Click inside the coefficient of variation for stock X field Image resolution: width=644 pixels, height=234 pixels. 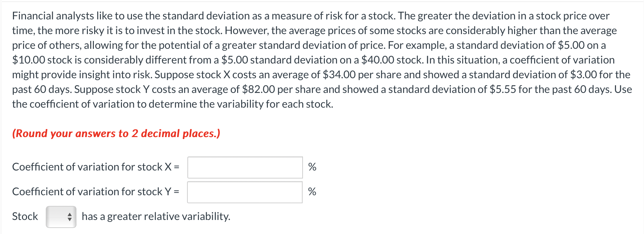coord(246,167)
